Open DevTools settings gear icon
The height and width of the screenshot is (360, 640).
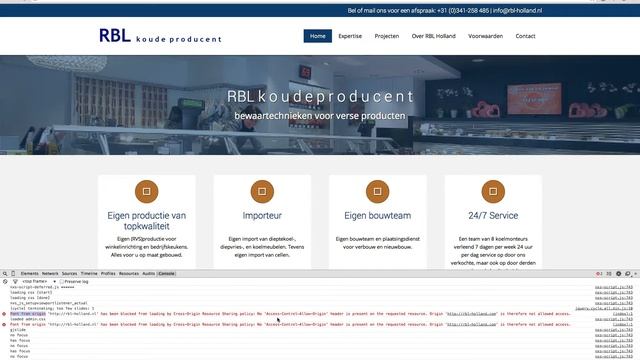click(619, 274)
